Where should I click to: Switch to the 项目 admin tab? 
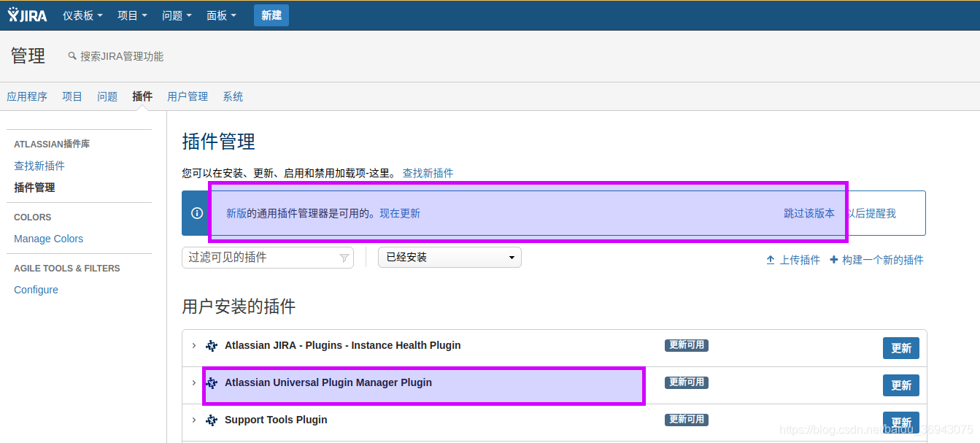pos(72,96)
